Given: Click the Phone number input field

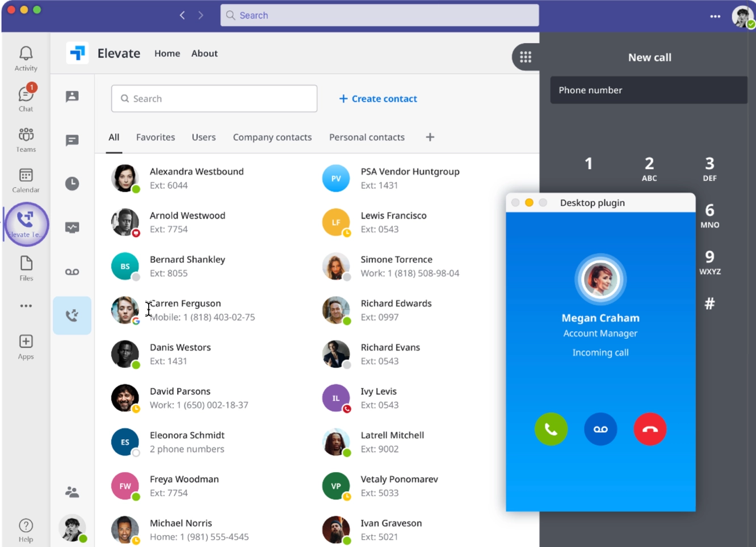Looking at the screenshot, I should 648,90.
